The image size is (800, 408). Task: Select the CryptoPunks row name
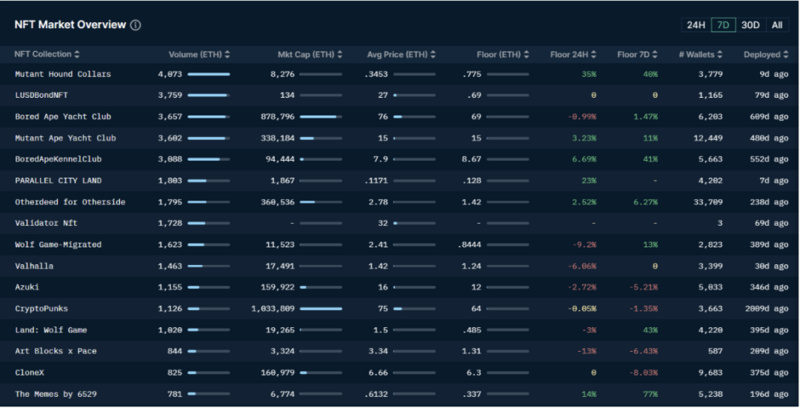point(41,309)
